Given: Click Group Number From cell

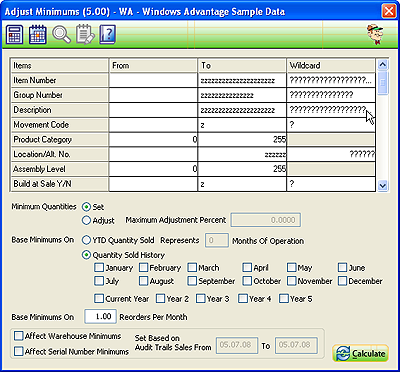Looking at the screenshot, I should 153,95.
